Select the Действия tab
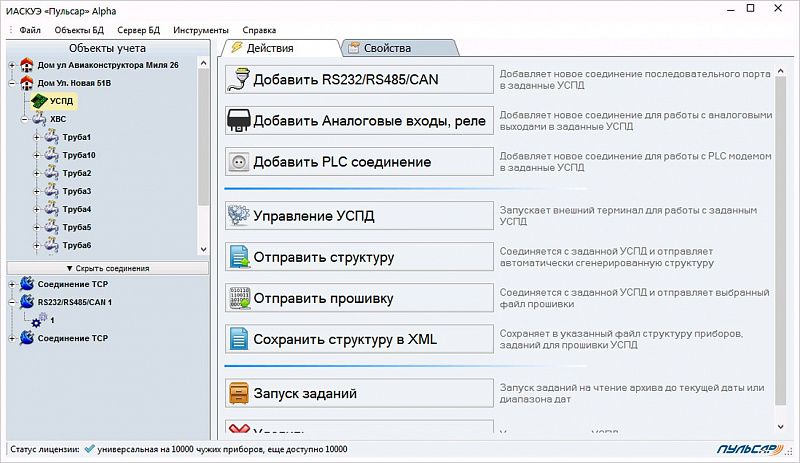The width and height of the screenshot is (800, 463). 280,48
